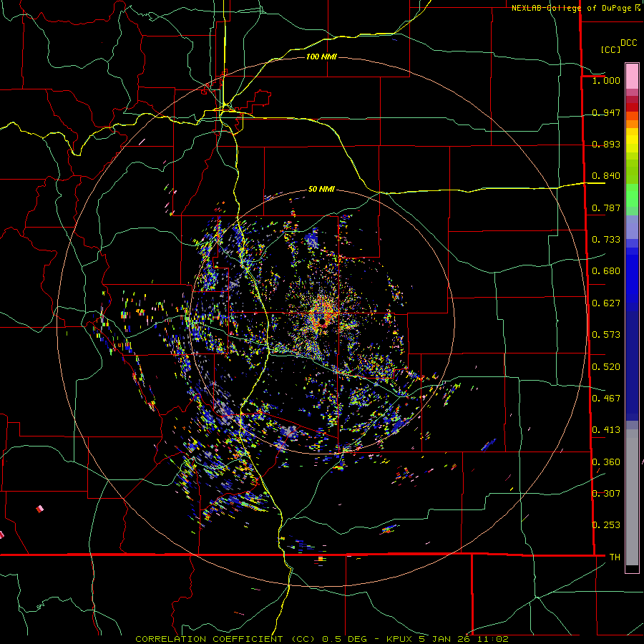
Task: Select the 0.520 legend value
Action: [x=606, y=367]
